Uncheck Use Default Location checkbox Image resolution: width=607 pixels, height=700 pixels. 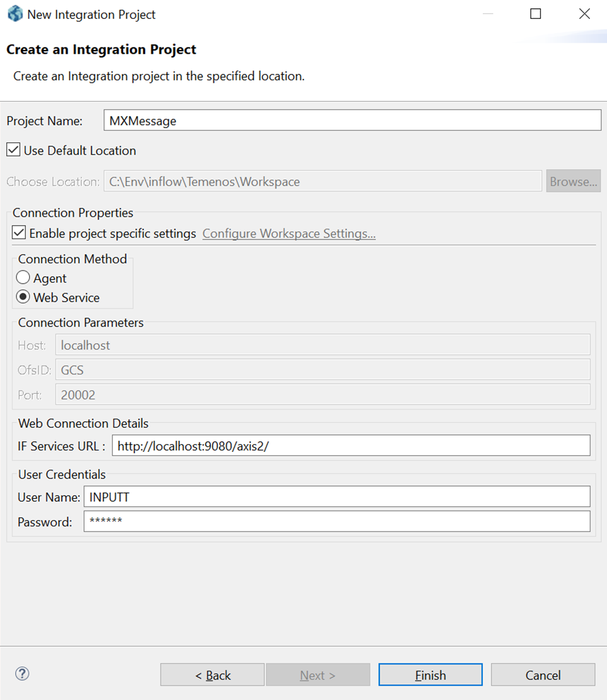(x=13, y=150)
